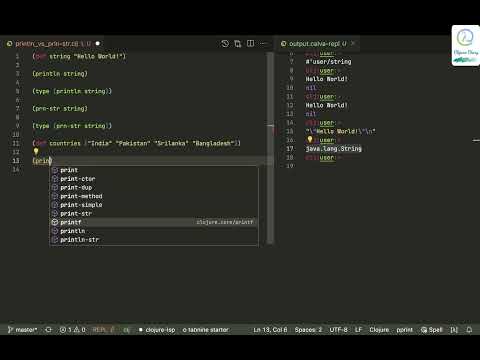Open problems via the errors count

point(65,330)
